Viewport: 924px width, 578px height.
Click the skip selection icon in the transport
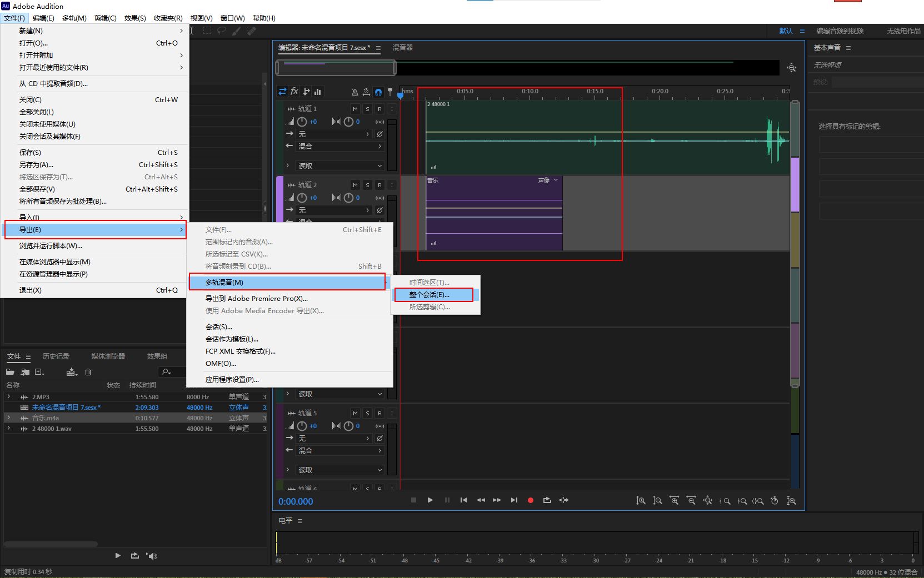tap(564, 500)
